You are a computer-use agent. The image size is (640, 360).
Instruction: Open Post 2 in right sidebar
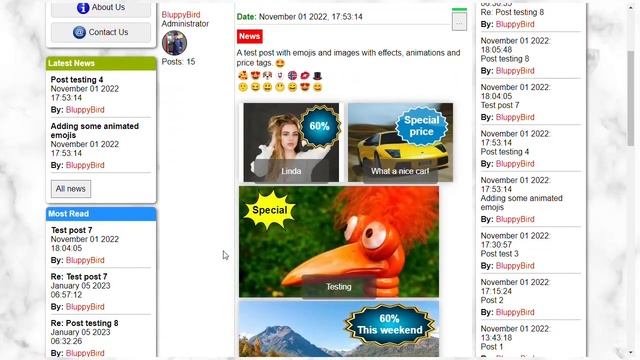pos(492,300)
